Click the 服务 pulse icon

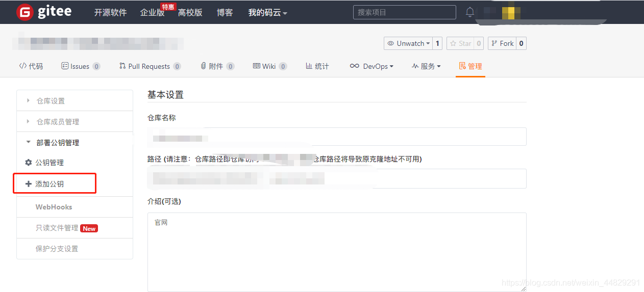415,66
